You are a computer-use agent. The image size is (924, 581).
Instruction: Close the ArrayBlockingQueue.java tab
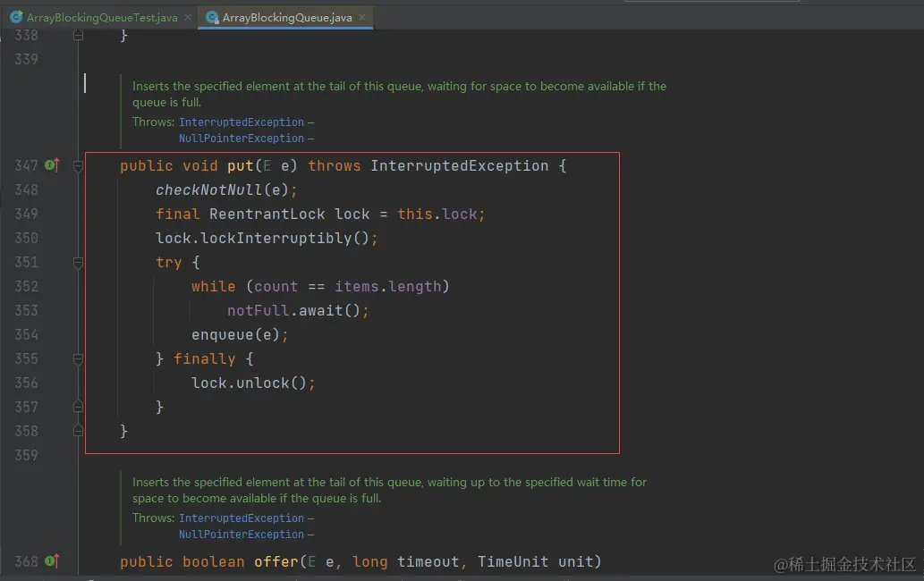tap(362, 17)
